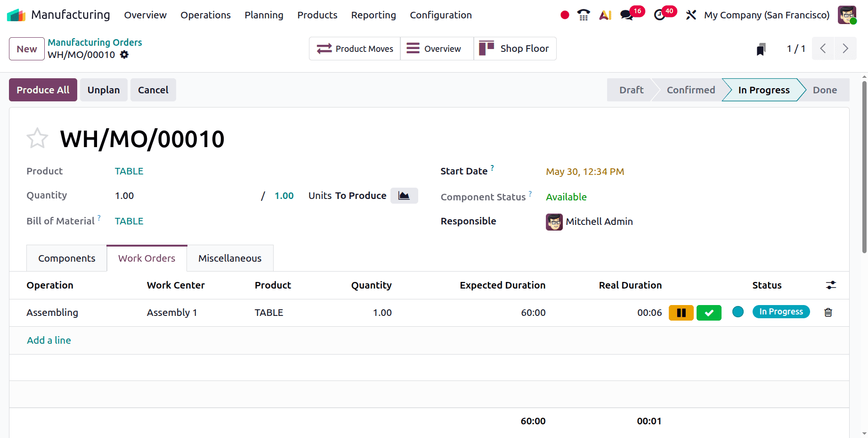Select the Confirmed status stage
This screenshot has height=438, width=868.
pos(691,90)
